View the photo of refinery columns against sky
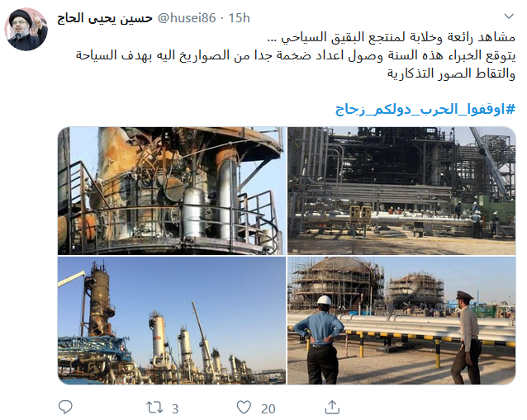The image size is (527, 420). [172, 320]
